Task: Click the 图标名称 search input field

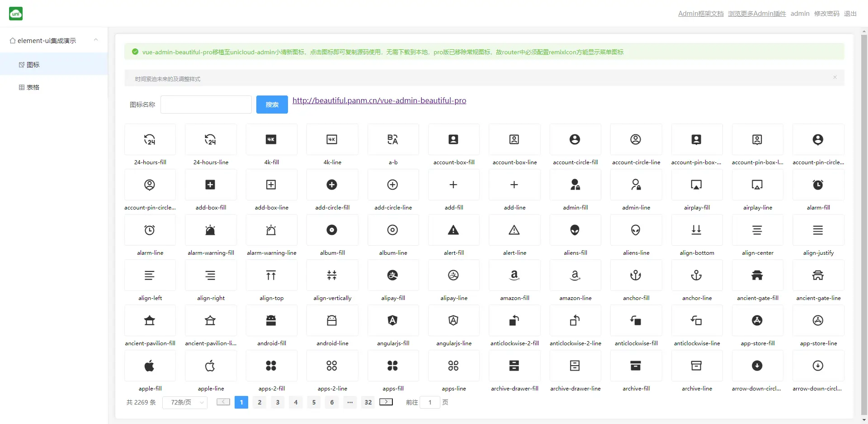Action: (206, 105)
